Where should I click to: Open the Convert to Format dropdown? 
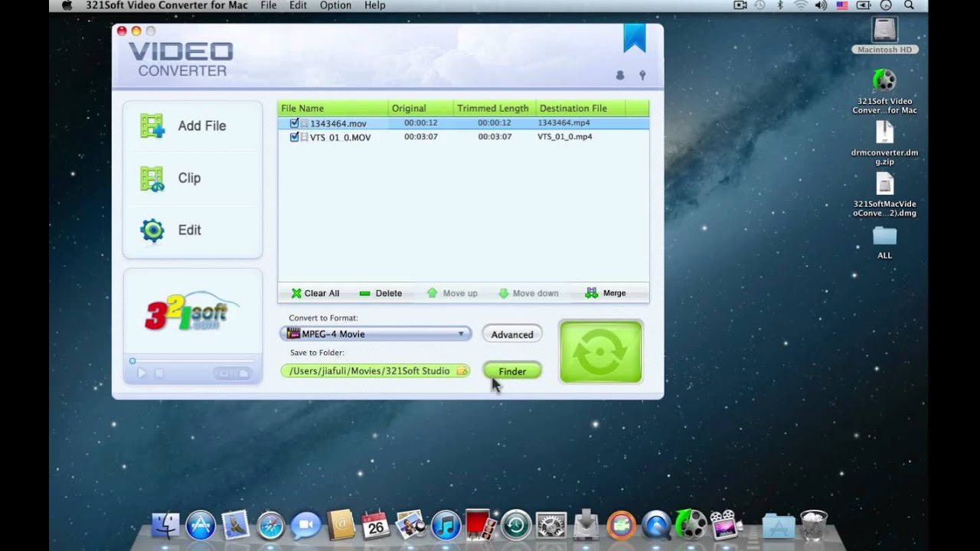[375, 334]
